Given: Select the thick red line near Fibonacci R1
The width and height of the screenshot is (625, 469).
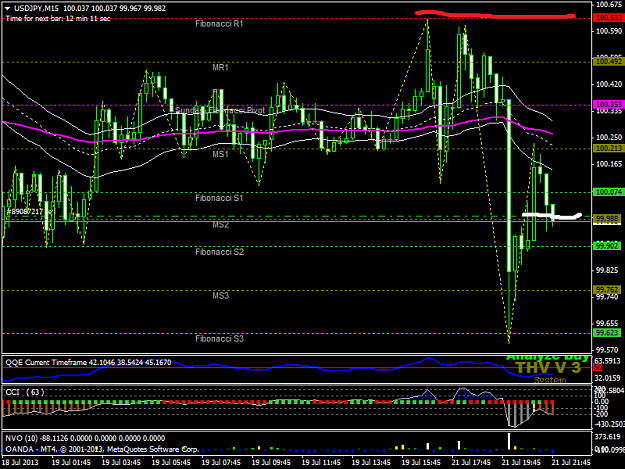Looking at the screenshot, I should pyautogui.click(x=495, y=15).
